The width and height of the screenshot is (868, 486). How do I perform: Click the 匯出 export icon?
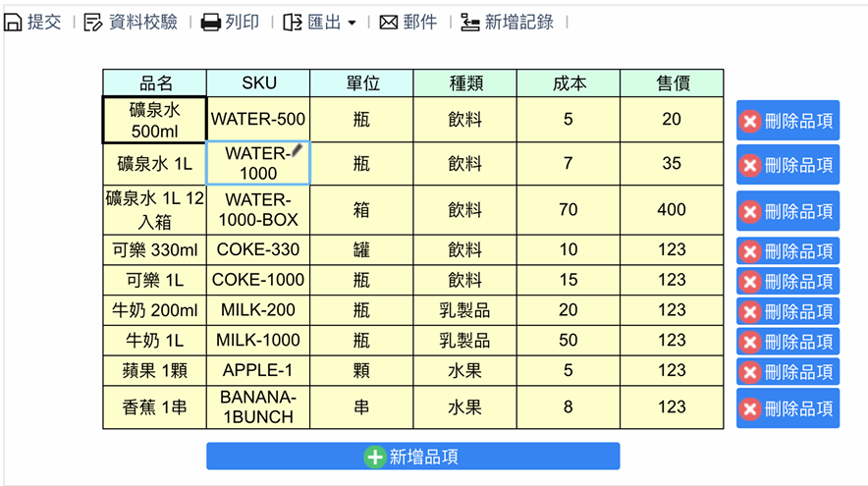click(x=292, y=23)
